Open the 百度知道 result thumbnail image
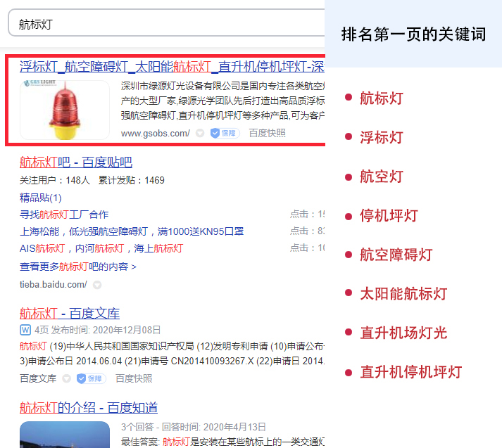The image size is (502, 448). pyautogui.click(x=65, y=435)
